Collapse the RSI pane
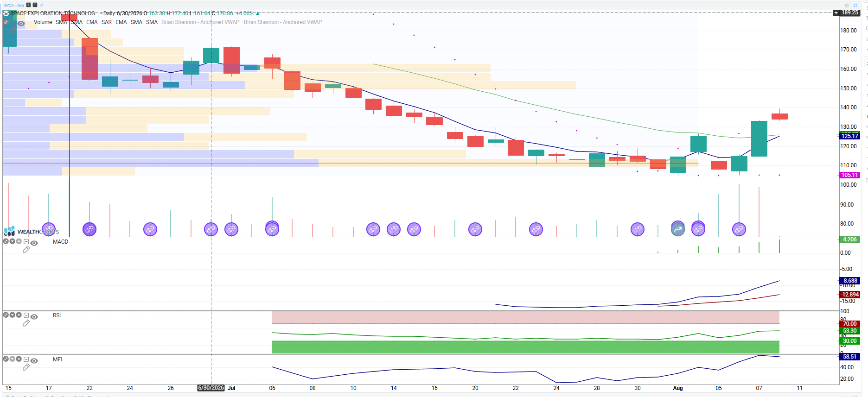The image size is (868, 397). (x=26, y=315)
